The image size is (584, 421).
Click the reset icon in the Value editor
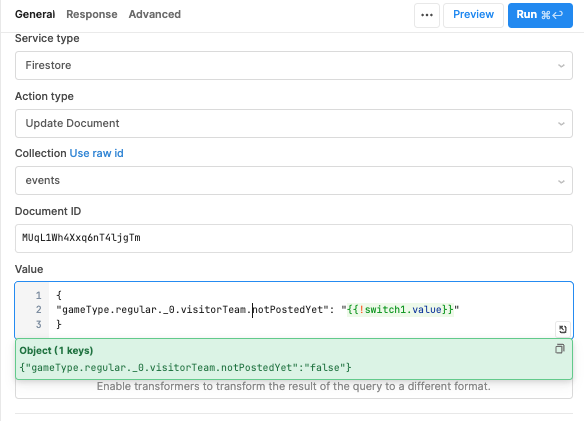(563, 329)
